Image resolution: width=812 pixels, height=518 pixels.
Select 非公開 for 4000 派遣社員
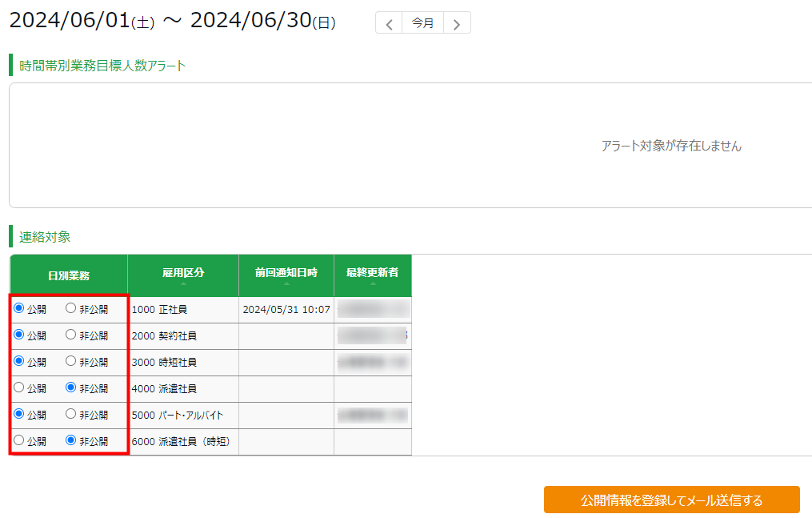coord(71,387)
